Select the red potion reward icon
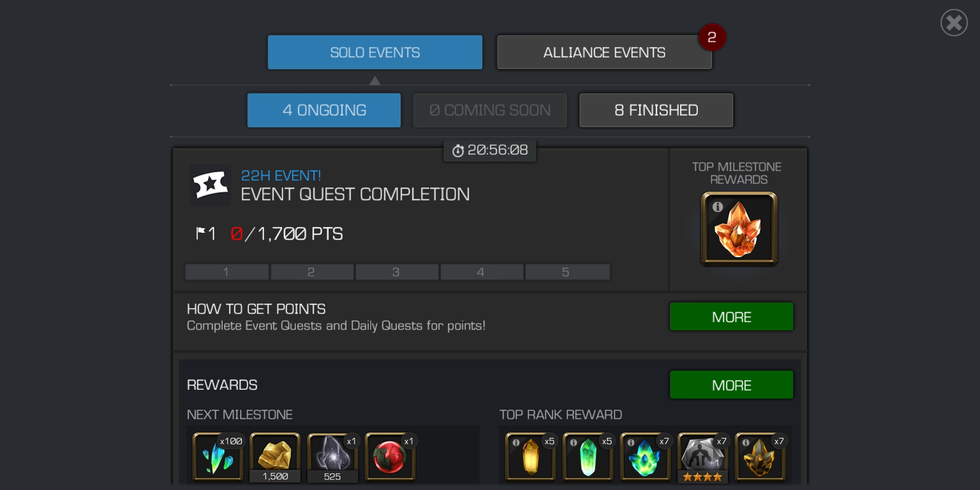The height and width of the screenshot is (490, 980). [390, 457]
